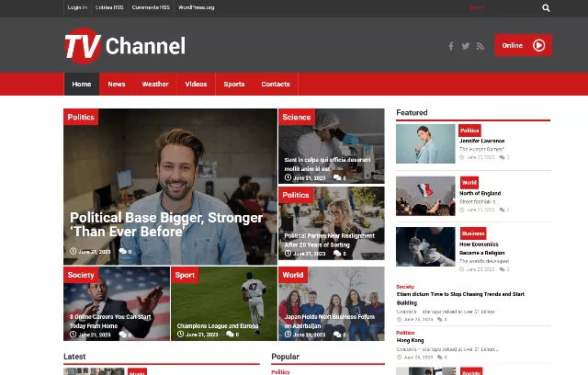588x375 pixels.
Task: Click the Society category tag on flag image
Action: [x=81, y=275]
